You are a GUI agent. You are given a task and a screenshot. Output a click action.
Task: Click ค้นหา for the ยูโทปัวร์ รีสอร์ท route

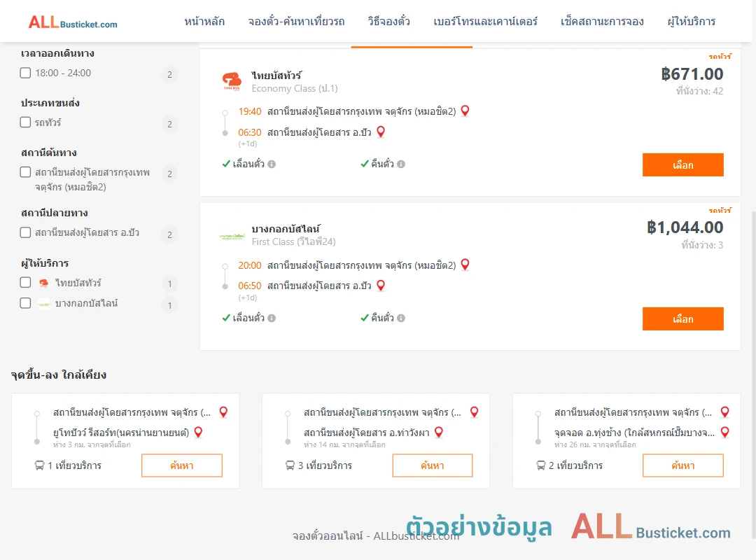pos(182,465)
